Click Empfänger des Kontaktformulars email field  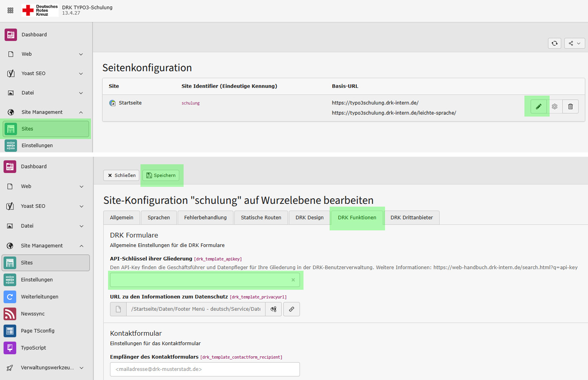205,369
